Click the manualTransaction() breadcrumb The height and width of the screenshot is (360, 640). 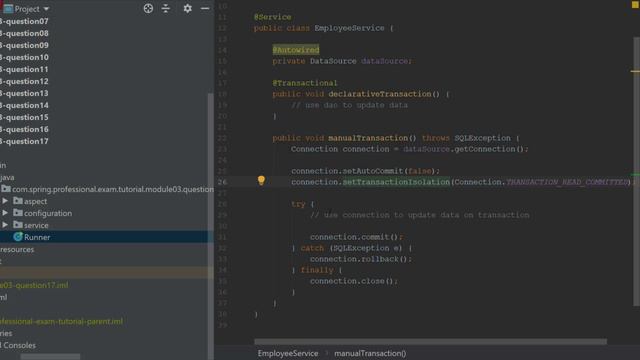click(x=370, y=353)
